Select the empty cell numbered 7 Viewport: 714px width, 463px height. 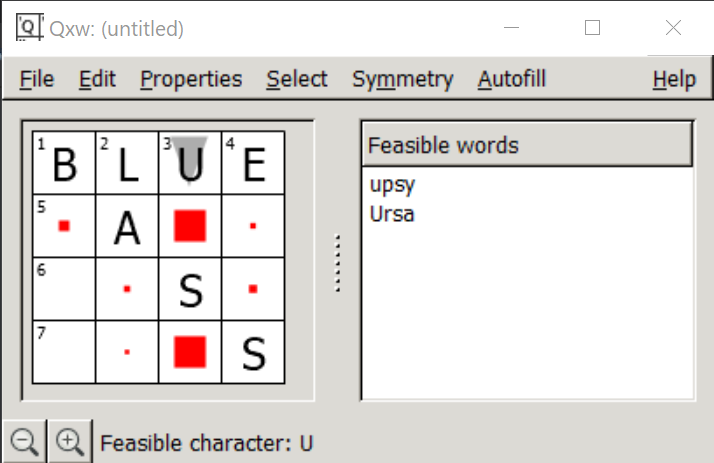coord(64,352)
